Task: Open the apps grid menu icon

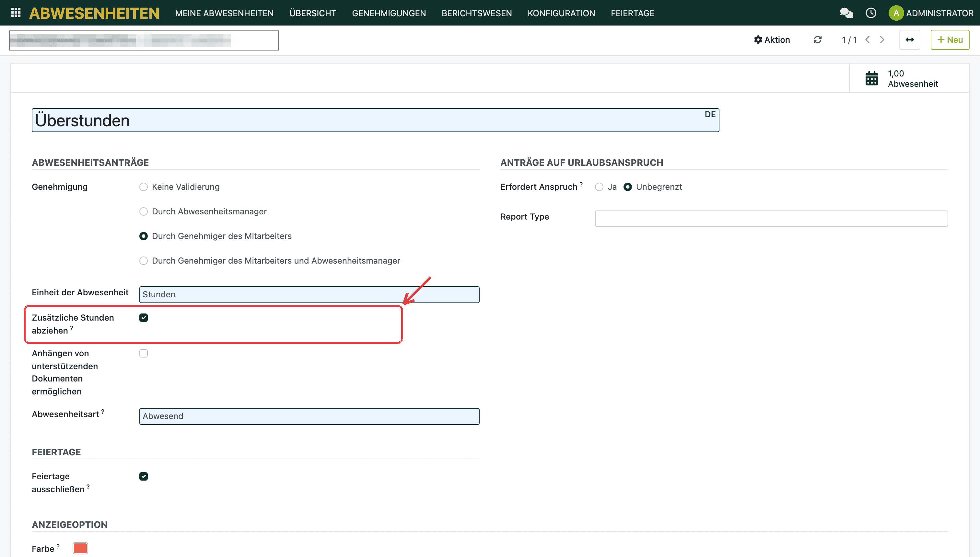Action: click(x=16, y=13)
